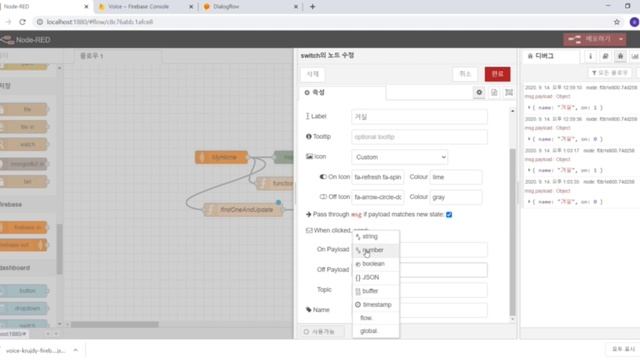Screen dimensions: 640x360
Task: Select the 'watch' palette node
Action: click(x=24, y=144)
